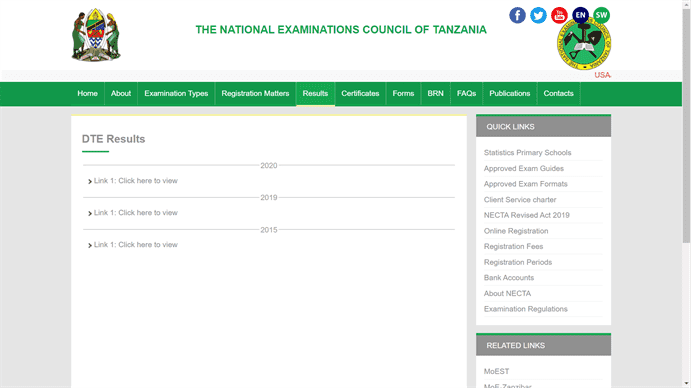Click the scrollbar down arrow

pyautogui.click(x=687, y=384)
